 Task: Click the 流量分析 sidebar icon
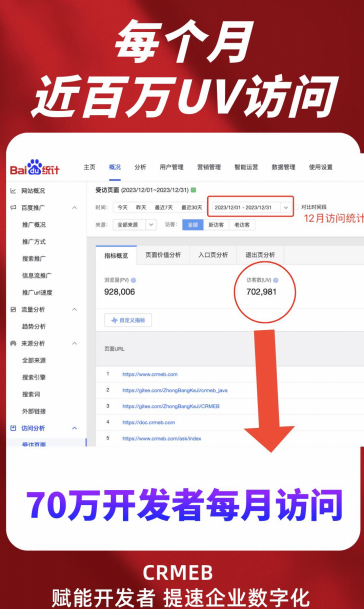(x=13, y=310)
